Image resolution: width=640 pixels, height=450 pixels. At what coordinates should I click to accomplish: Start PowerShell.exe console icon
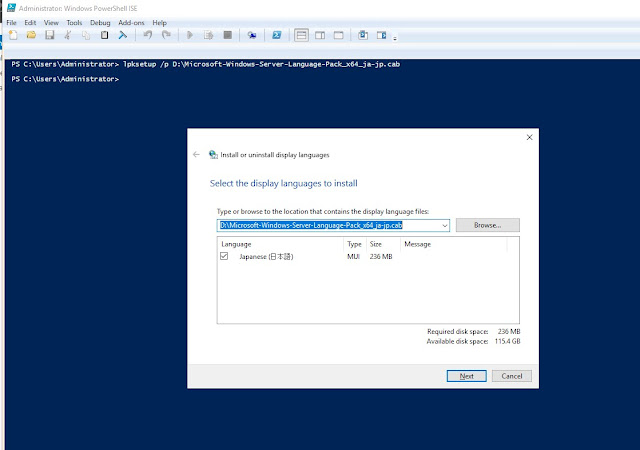coord(277,35)
